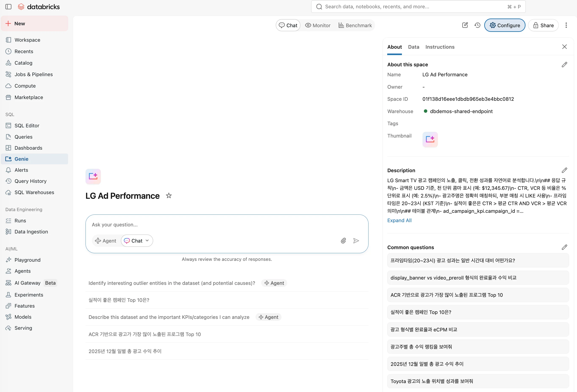Open Jobs & Pipelines in the sidebar

(34, 74)
